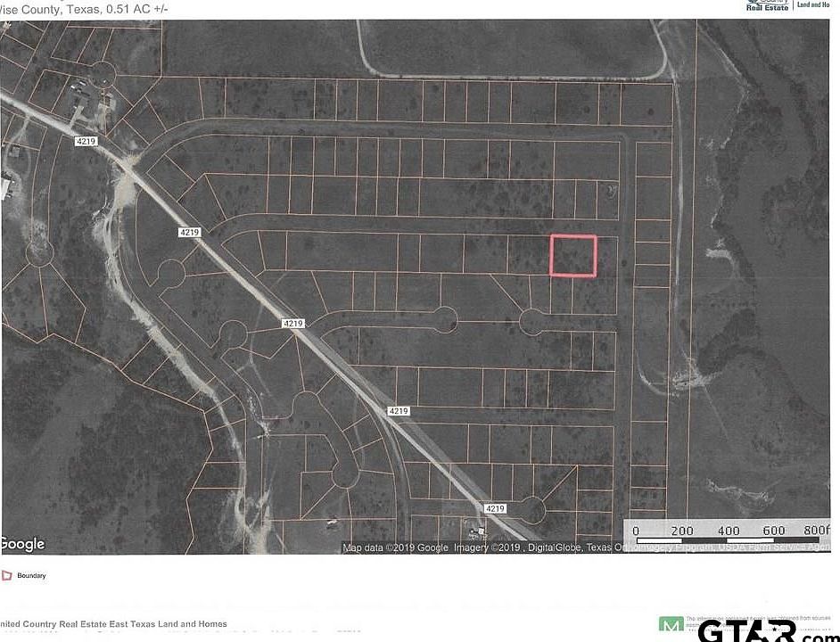
Task: Click the red highlighted lot boundary
Action: pos(573,256)
